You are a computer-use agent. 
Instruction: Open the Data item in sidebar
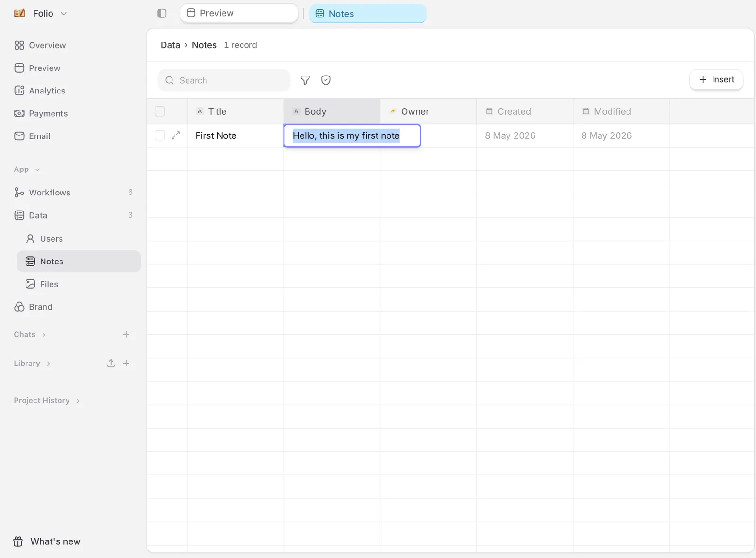pos(38,215)
